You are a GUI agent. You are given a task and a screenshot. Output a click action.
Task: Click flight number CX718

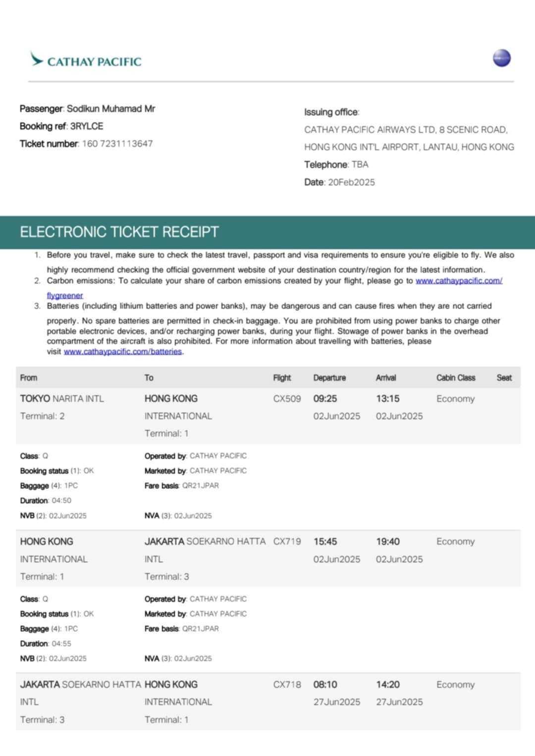[x=287, y=685]
